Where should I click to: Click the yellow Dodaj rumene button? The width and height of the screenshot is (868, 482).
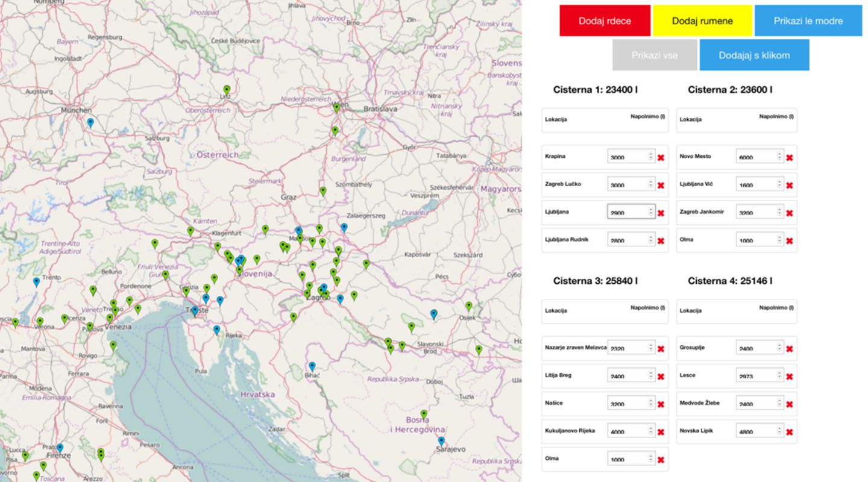(702, 21)
